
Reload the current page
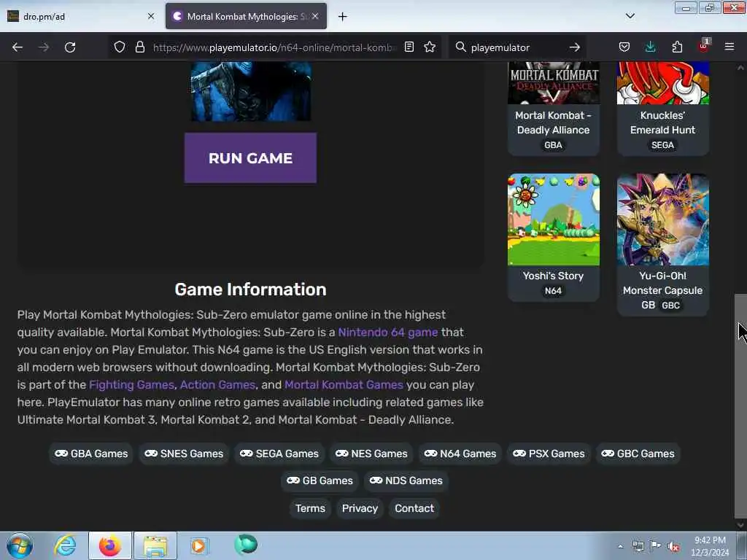tap(70, 47)
